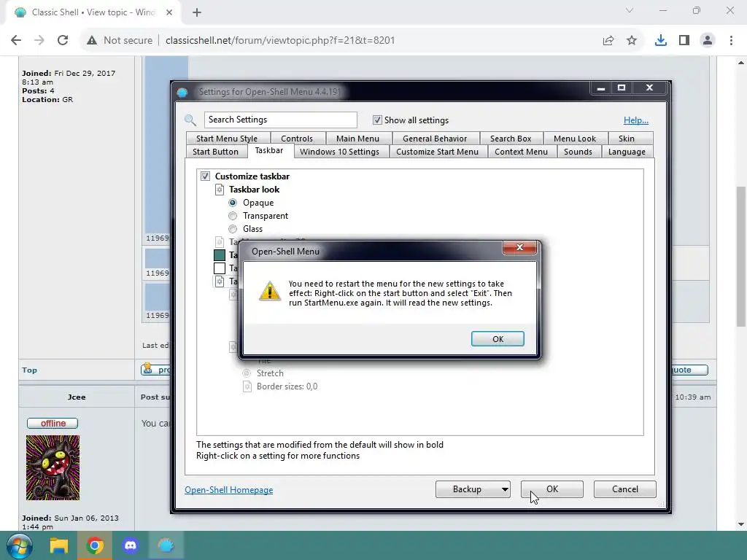
Task: Click the browser forward arrow
Action: point(39,41)
